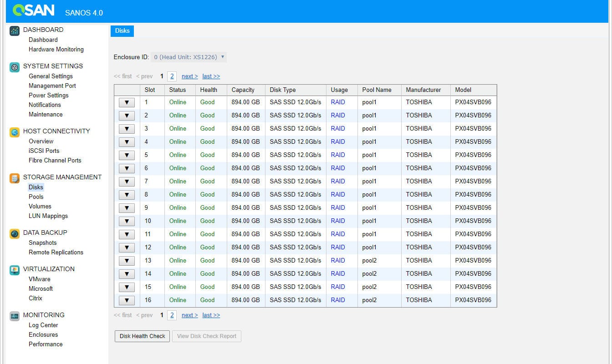Open the action dropdown for slot 8
The image size is (612, 364).
click(x=127, y=195)
